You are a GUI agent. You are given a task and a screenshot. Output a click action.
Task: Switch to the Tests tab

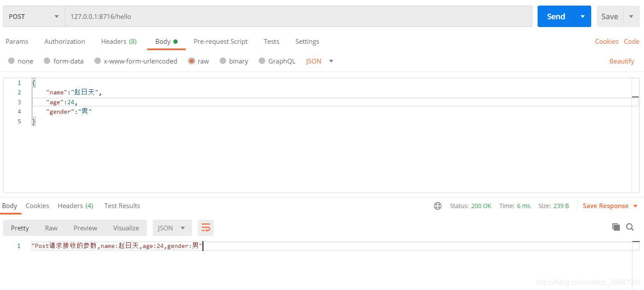[x=271, y=41]
